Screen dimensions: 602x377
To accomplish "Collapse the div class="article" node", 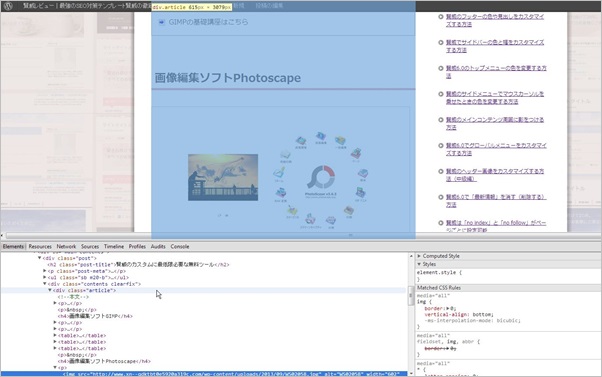I will tap(50, 290).
